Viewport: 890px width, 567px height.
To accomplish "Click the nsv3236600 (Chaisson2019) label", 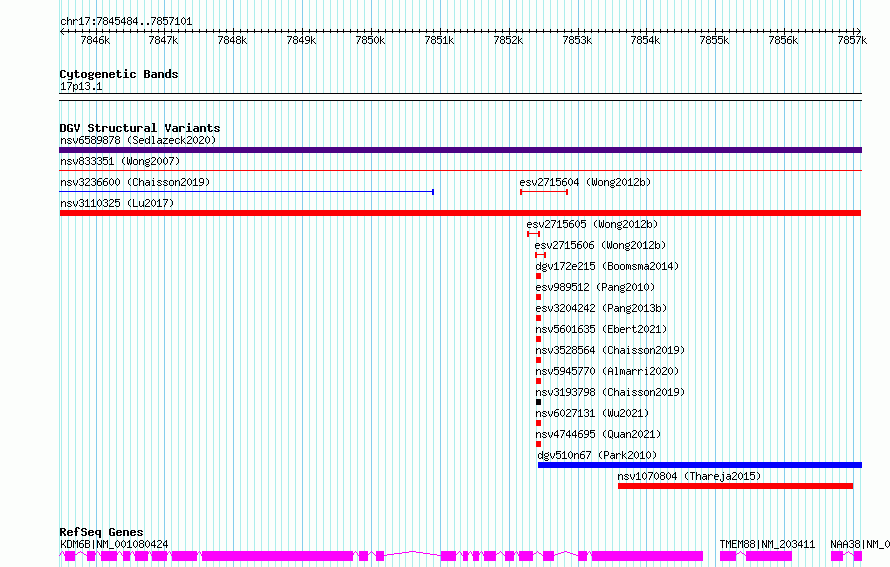I will tap(135, 182).
